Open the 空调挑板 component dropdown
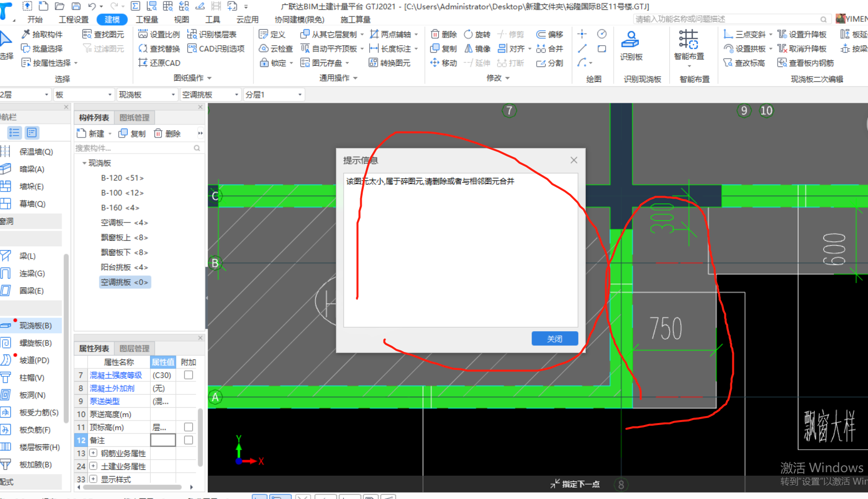868x499 pixels. point(211,94)
